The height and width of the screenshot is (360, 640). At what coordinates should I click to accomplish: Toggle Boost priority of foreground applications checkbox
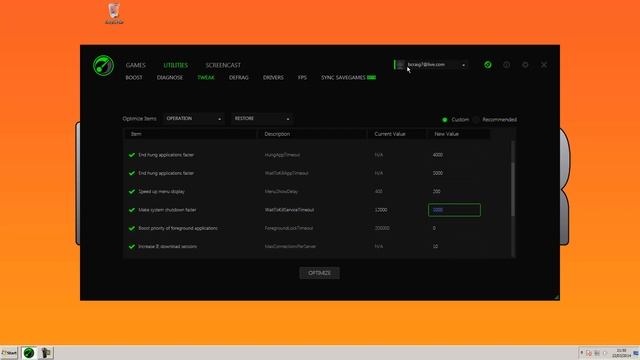point(132,229)
